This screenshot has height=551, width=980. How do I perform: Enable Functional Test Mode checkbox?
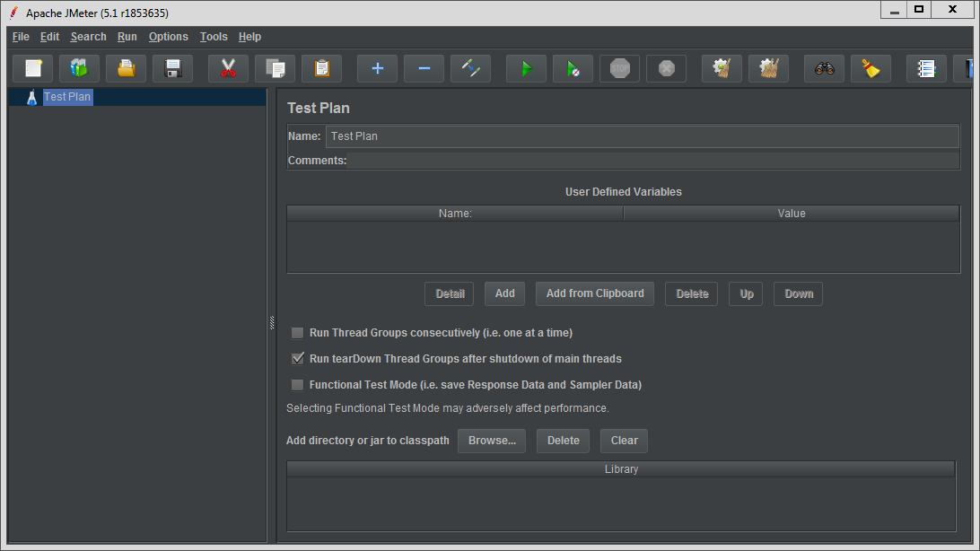pyautogui.click(x=298, y=385)
